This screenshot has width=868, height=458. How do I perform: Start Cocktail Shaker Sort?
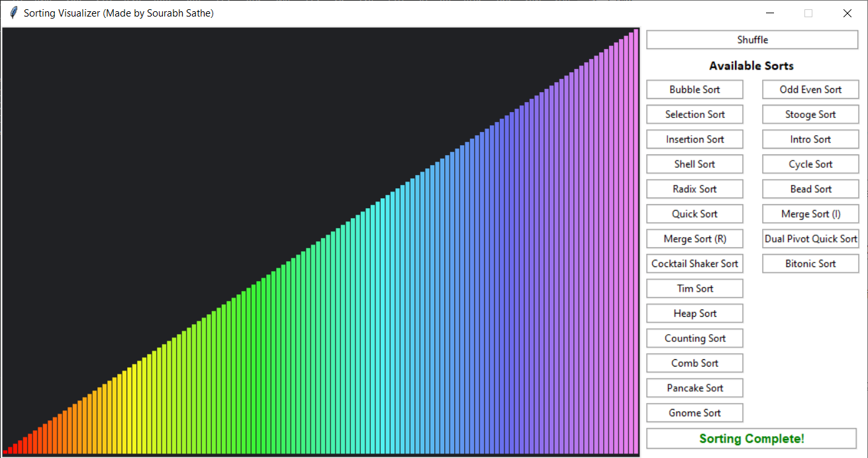(695, 263)
